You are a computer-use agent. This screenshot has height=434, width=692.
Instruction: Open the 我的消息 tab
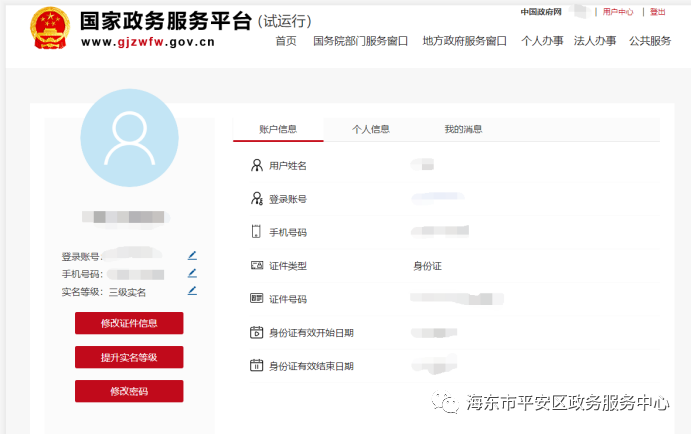[463, 129]
